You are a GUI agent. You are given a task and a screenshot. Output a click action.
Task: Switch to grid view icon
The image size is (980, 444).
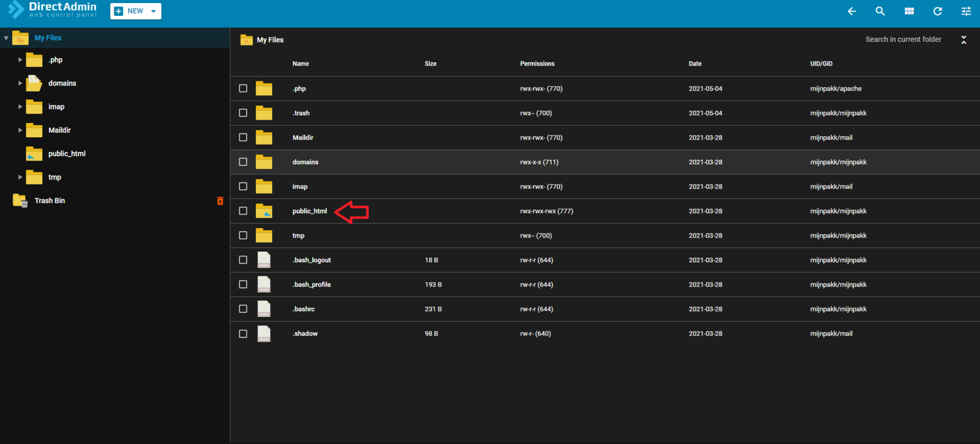click(x=909, y=11)
